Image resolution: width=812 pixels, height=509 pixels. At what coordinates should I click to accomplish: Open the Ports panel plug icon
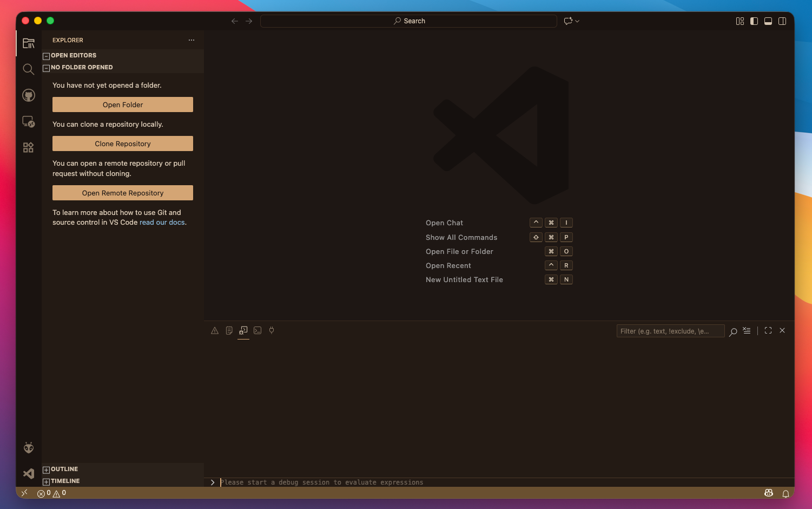point(271,330)
